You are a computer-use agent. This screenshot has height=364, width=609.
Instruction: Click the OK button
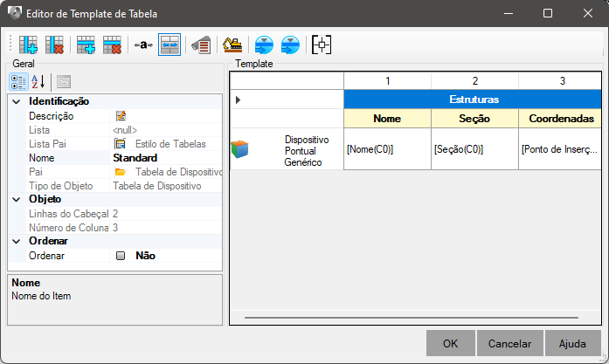pyautogui.click(x=451, y=343)
